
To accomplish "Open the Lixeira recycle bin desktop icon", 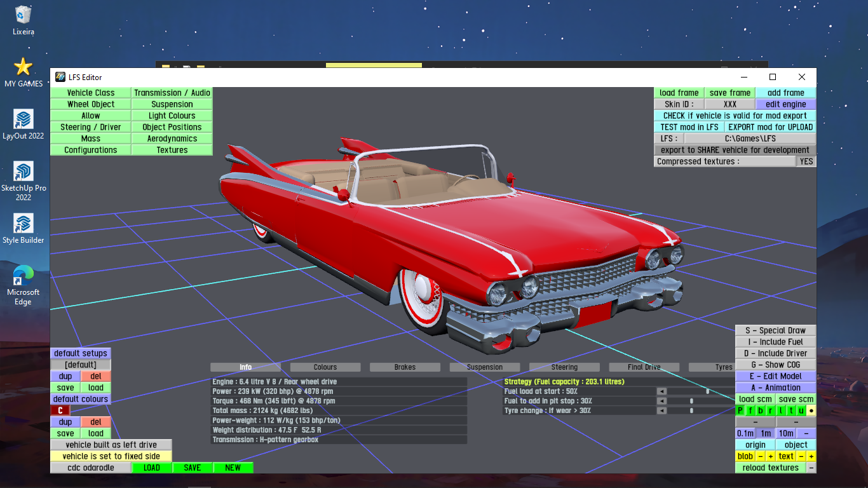I will point(24,20).
